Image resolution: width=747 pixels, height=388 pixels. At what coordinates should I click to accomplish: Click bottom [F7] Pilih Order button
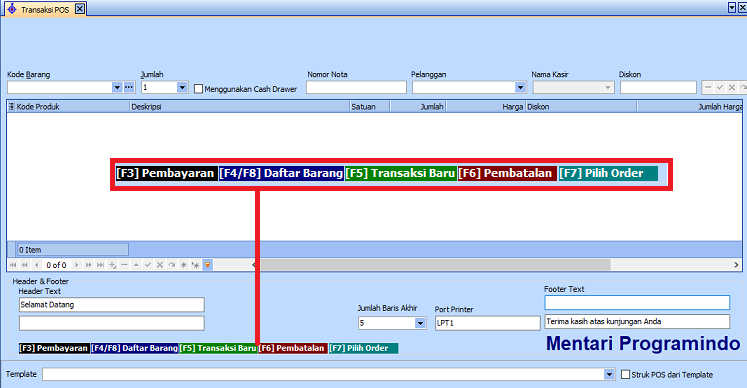pos(363,348)
